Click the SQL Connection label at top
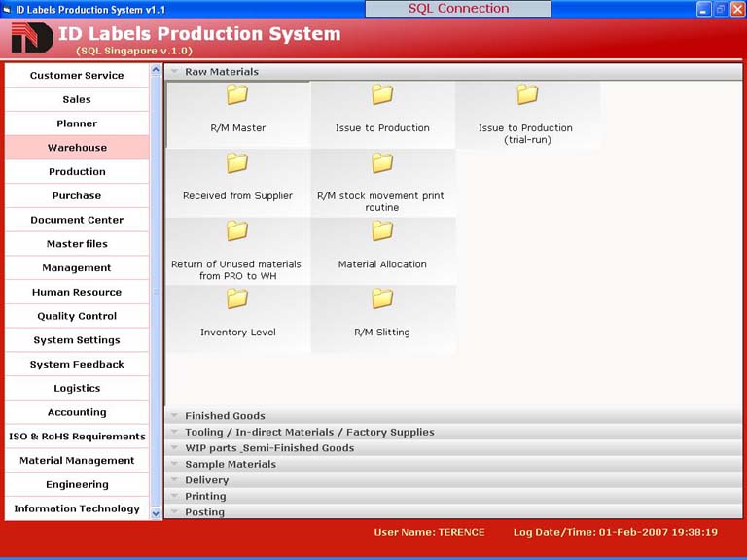 point(458,9)
